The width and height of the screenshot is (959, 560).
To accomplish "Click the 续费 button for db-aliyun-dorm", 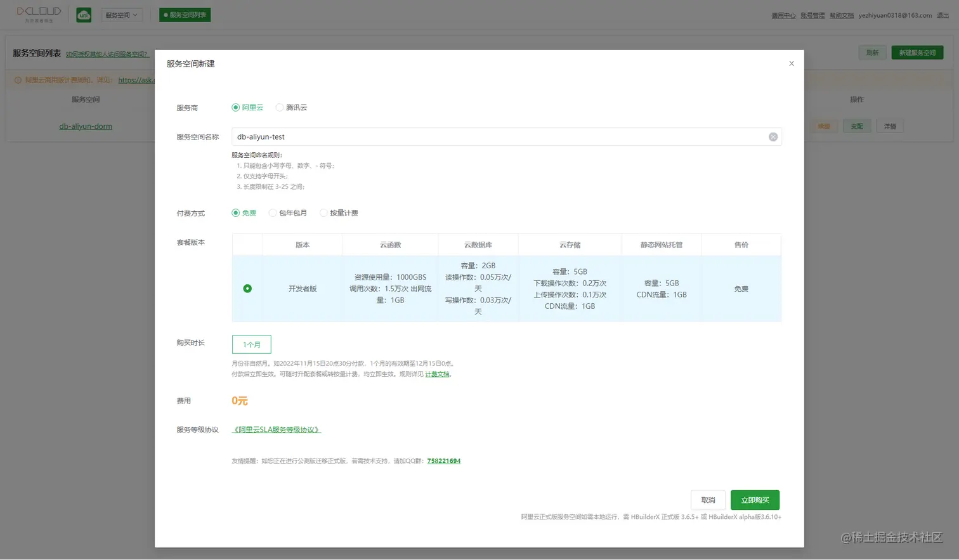I will pyautogui.click(x=824, y=126).
